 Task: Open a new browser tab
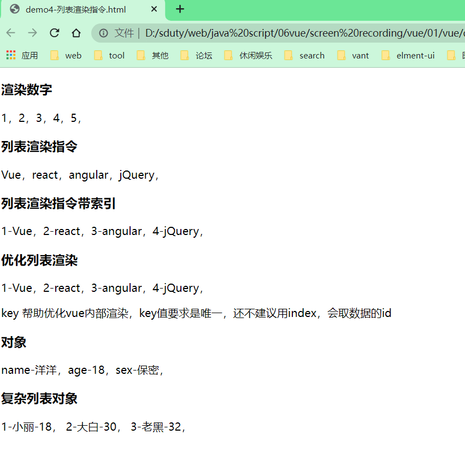180,9
